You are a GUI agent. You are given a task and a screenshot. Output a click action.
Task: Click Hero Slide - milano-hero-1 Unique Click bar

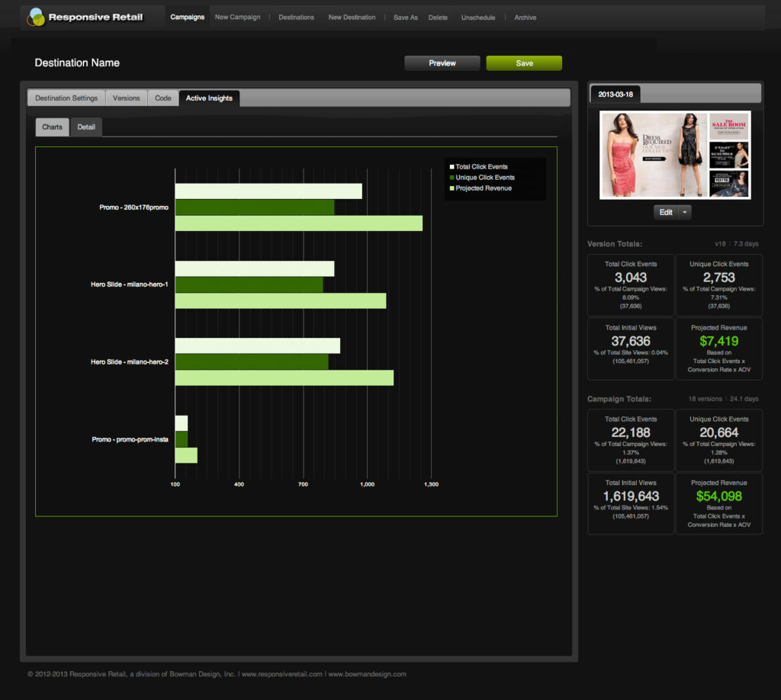pyautogui.click(x=249, y=284)
